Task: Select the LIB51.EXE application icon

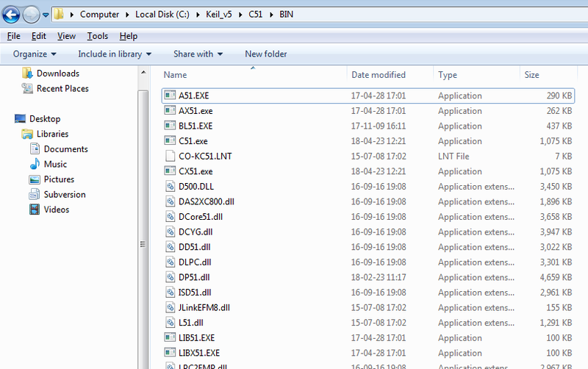Action: click(x=170, y=337)
